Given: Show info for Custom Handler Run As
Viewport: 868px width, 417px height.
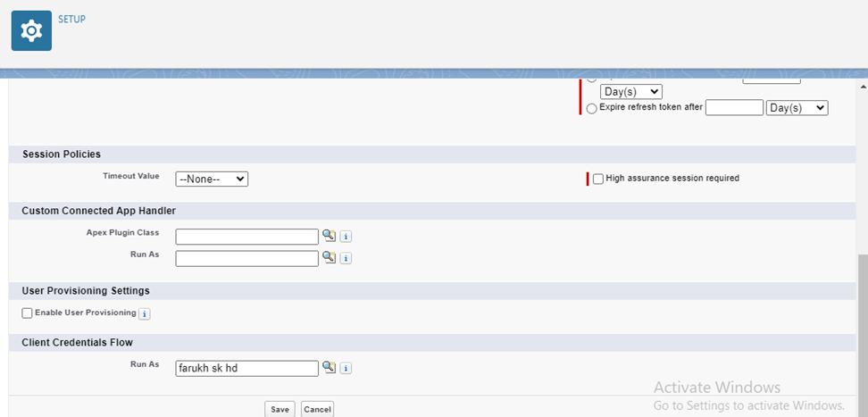Looking at the screenshot, I should click(x=346, y=259).
